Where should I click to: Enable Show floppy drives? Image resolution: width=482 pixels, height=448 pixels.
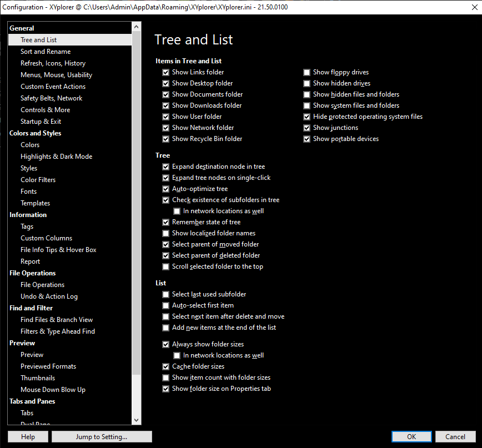[307, 72]
